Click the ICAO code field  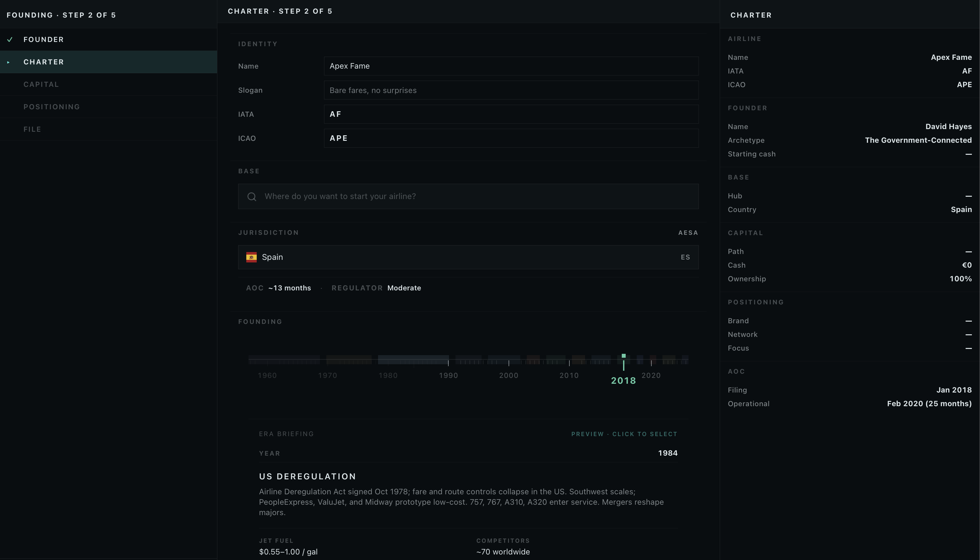click(x=511, y=139)
